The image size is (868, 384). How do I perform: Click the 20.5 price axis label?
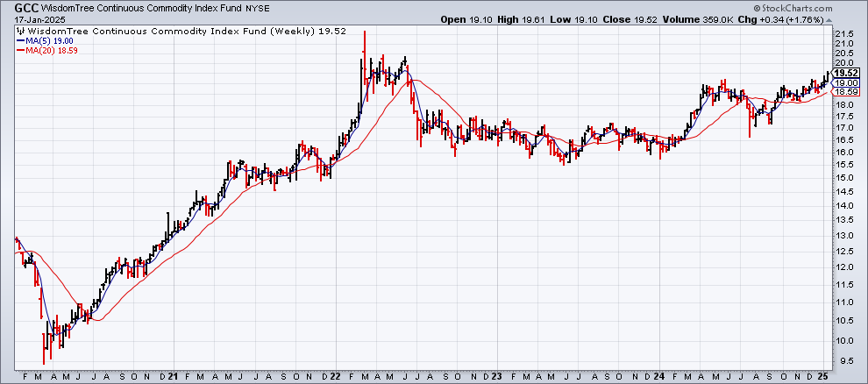[843, 53]
